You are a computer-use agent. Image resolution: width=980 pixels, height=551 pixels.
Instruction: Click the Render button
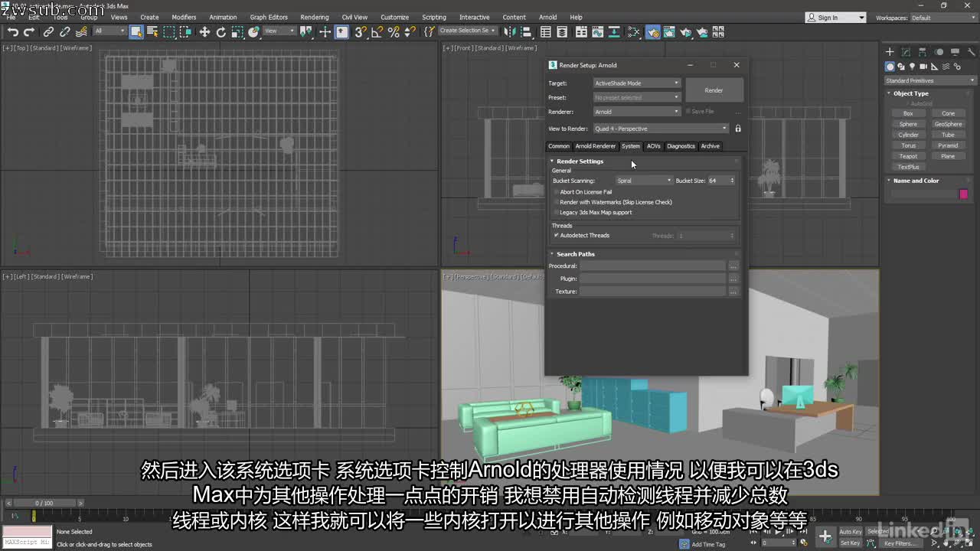coord(714,90)
